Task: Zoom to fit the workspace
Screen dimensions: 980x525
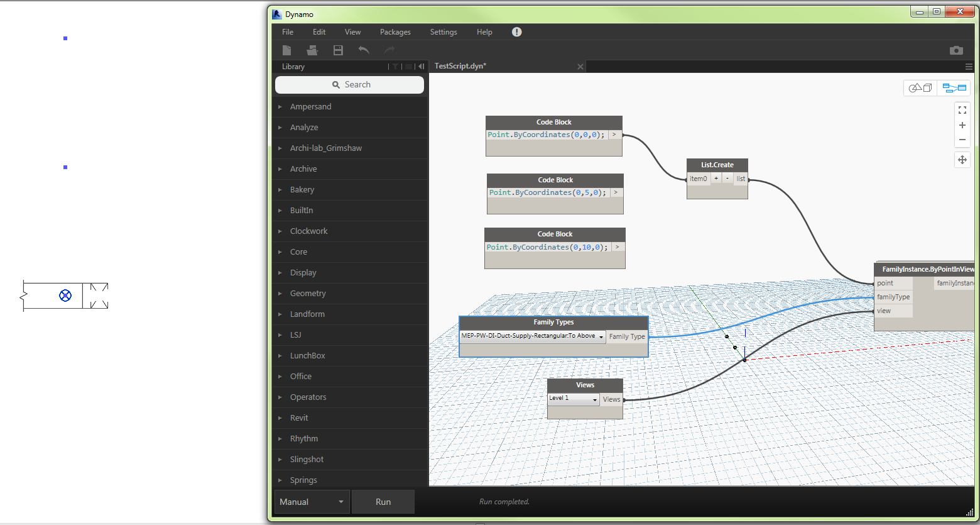Action: 962,110
